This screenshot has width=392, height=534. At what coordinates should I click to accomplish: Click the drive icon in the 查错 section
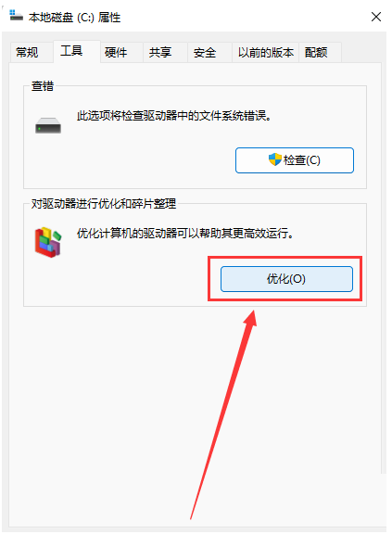[48, 125]
